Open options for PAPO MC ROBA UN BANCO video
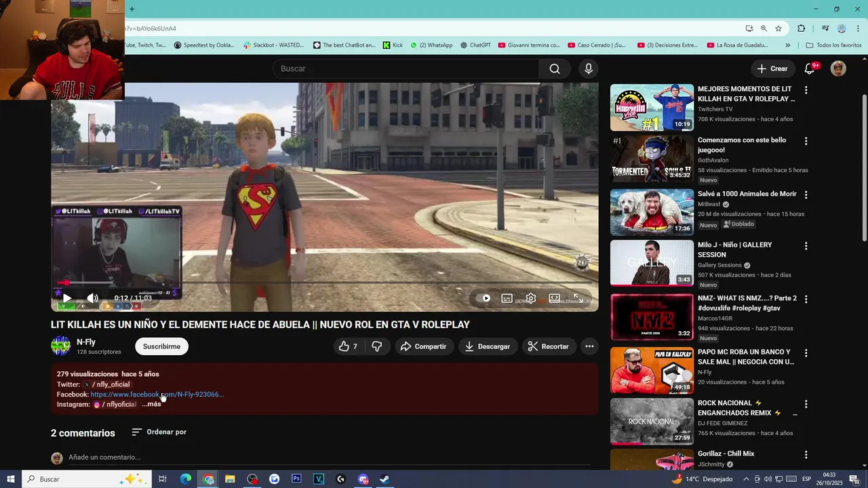 (x=806, y=353)
